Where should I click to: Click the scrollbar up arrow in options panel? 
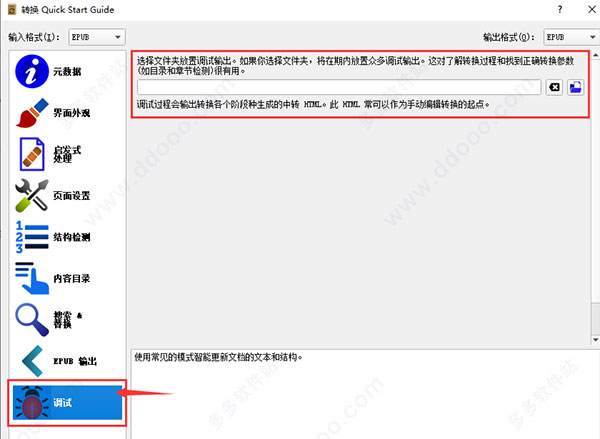(595, 55)
